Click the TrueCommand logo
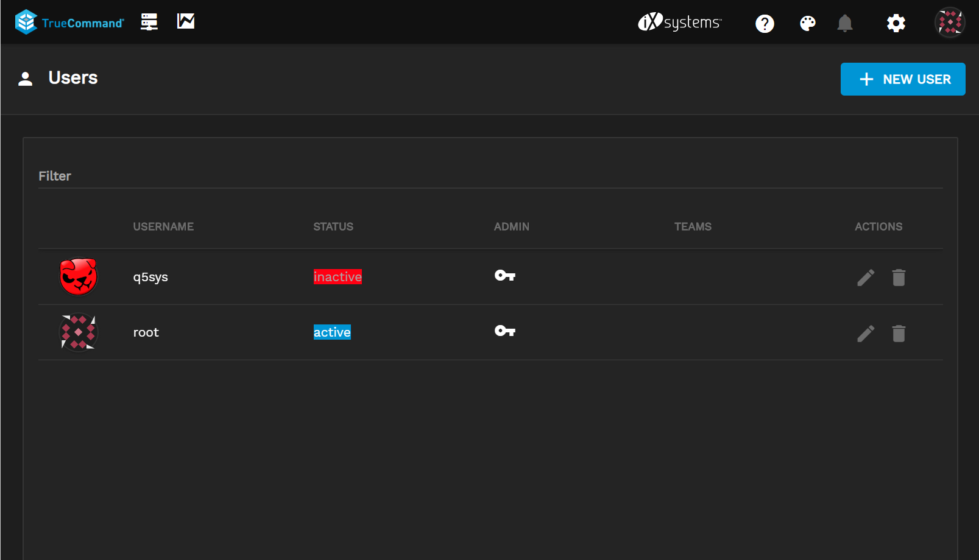The image size is (979, 560). pos(68,21)
